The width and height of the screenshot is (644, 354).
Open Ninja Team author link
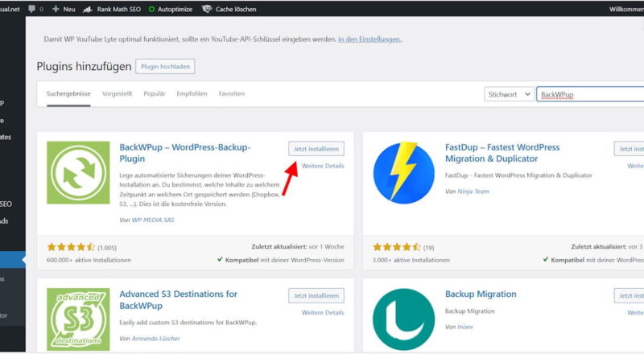tap(473, 191)
